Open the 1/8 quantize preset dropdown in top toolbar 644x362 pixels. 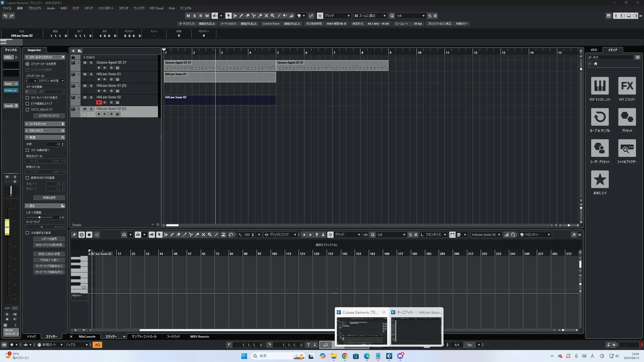(411, 16)
